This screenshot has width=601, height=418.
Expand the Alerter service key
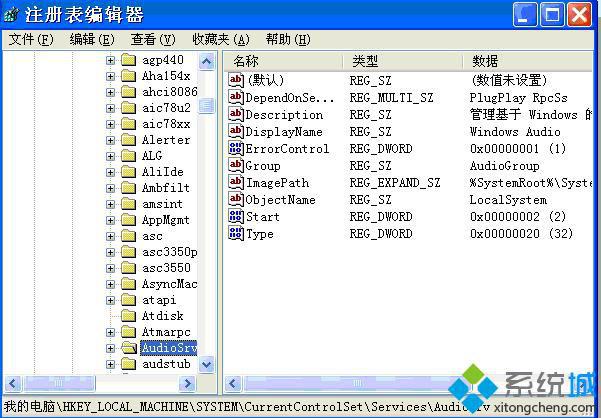point(110,140)
